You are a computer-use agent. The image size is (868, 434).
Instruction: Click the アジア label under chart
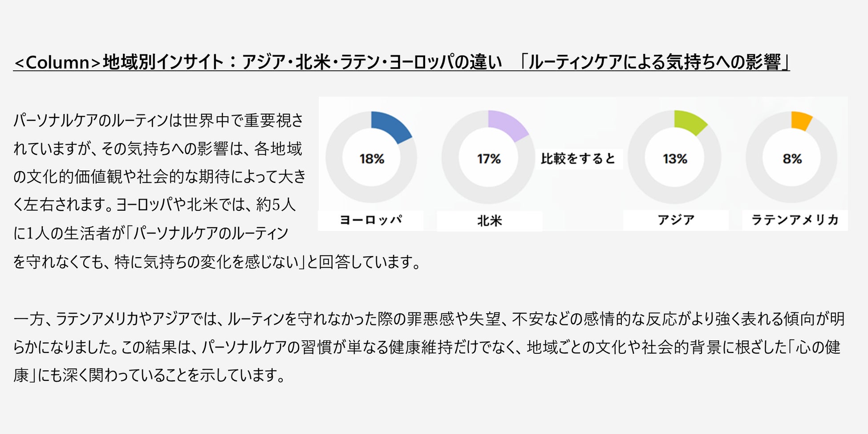pos(676,220)
